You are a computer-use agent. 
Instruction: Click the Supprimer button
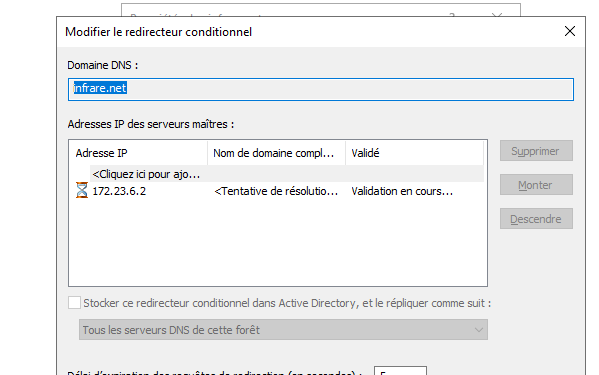coord(536,151)
